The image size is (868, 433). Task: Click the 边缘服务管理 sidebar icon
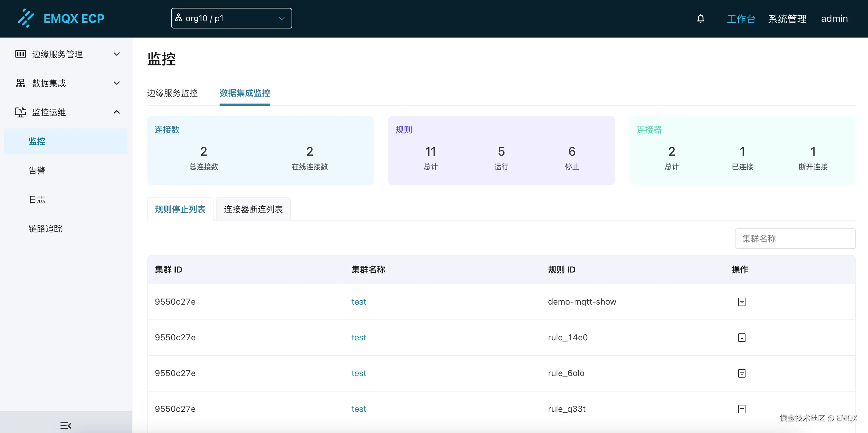tap(20, 54)
